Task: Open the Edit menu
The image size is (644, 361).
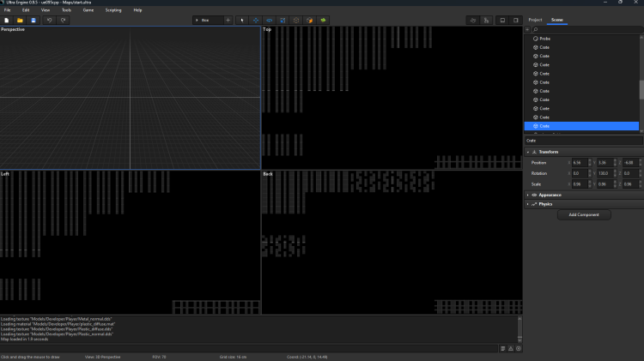Action: [26, 10]
